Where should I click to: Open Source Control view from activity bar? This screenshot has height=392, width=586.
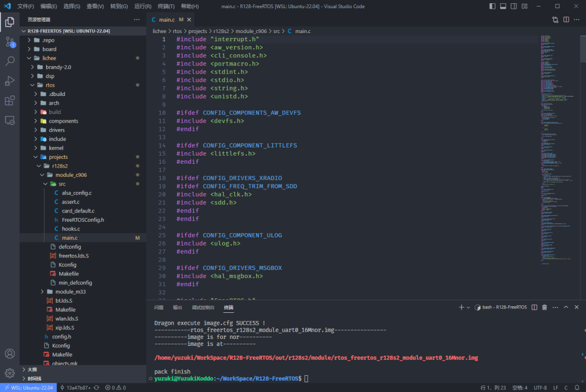9,42
